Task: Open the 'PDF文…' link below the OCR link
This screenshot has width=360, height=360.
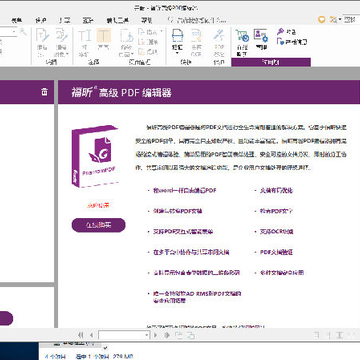Action: point(276,252)
